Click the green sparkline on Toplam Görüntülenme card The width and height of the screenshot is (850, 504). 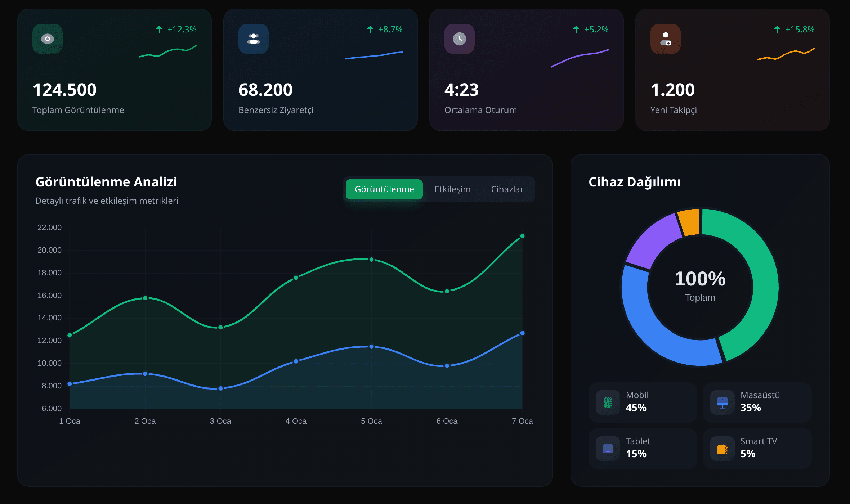[168, 51]
